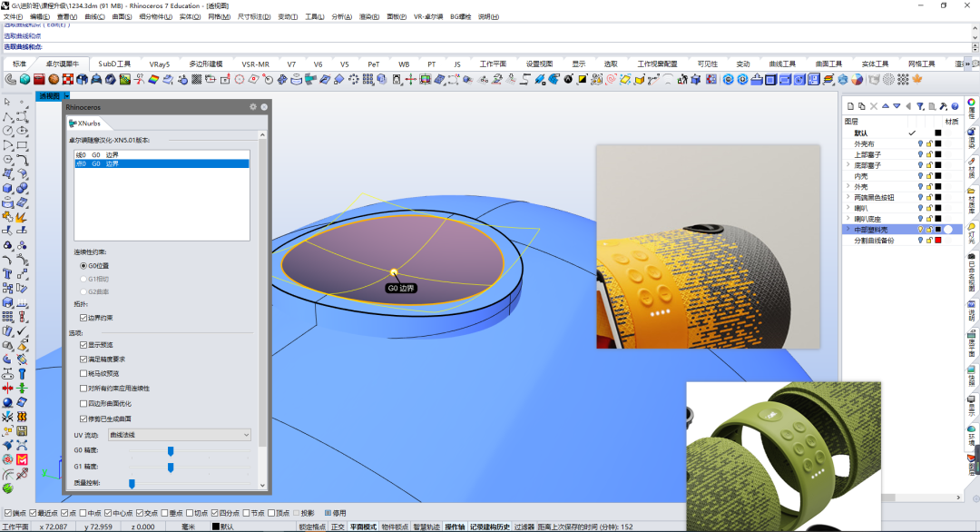Switch to the VRay5 toolbar tab

(x=160, y=64)
